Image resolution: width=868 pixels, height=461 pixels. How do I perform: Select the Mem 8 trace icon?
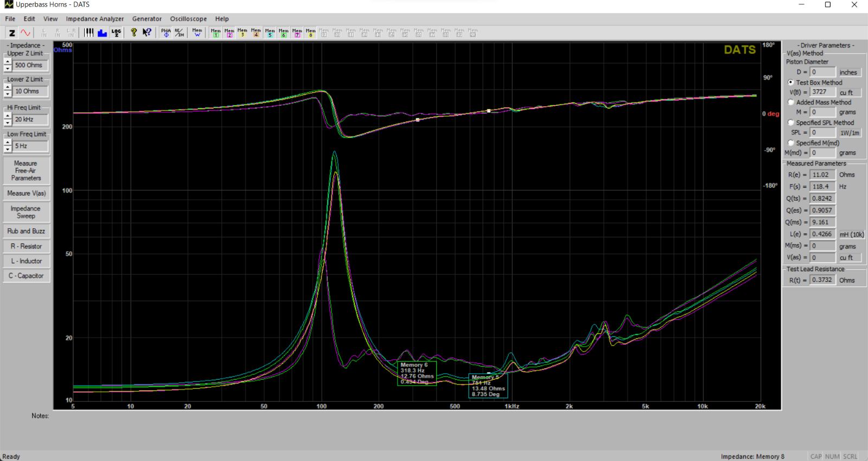310,33
